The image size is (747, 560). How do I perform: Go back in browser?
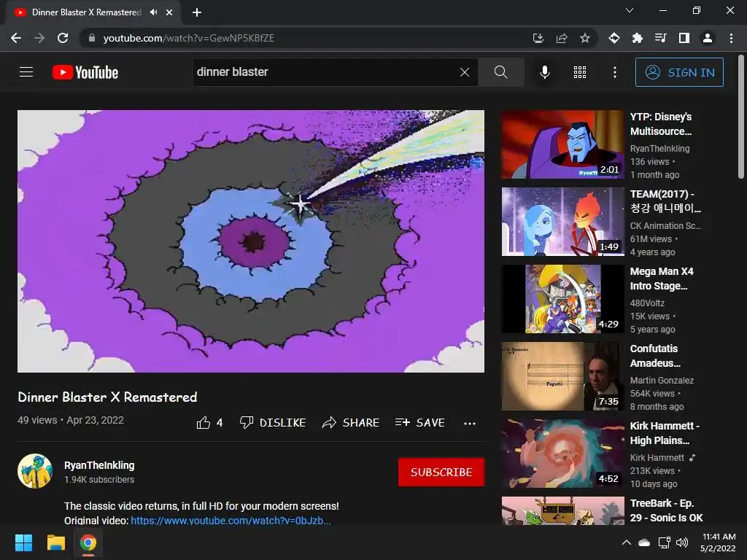tap(16, 38)
